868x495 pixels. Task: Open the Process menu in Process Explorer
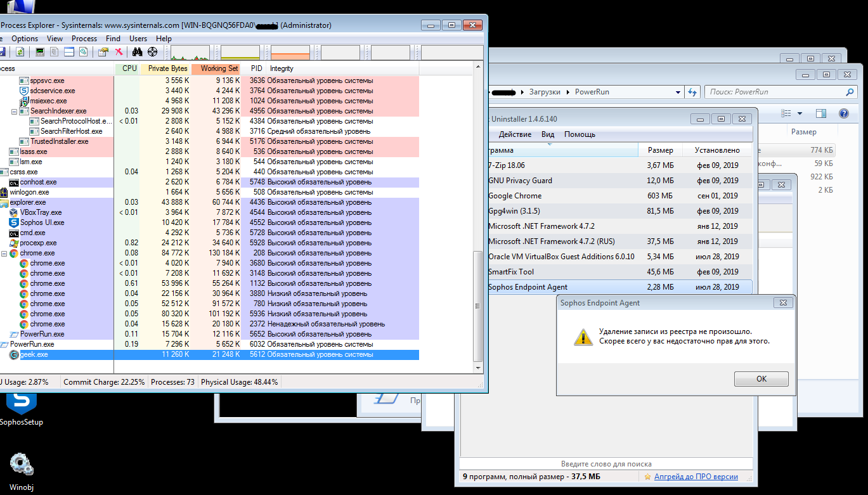84,39
